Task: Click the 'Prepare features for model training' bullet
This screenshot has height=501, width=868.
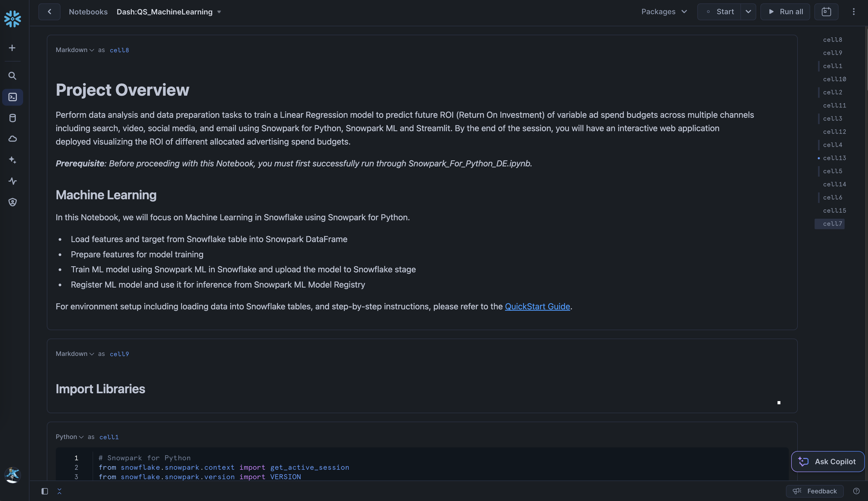Action: [x=137, y=254]
